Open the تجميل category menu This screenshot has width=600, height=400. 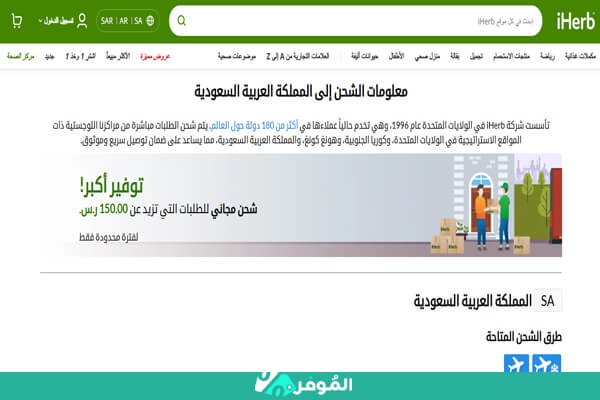[x=476, y=56]
